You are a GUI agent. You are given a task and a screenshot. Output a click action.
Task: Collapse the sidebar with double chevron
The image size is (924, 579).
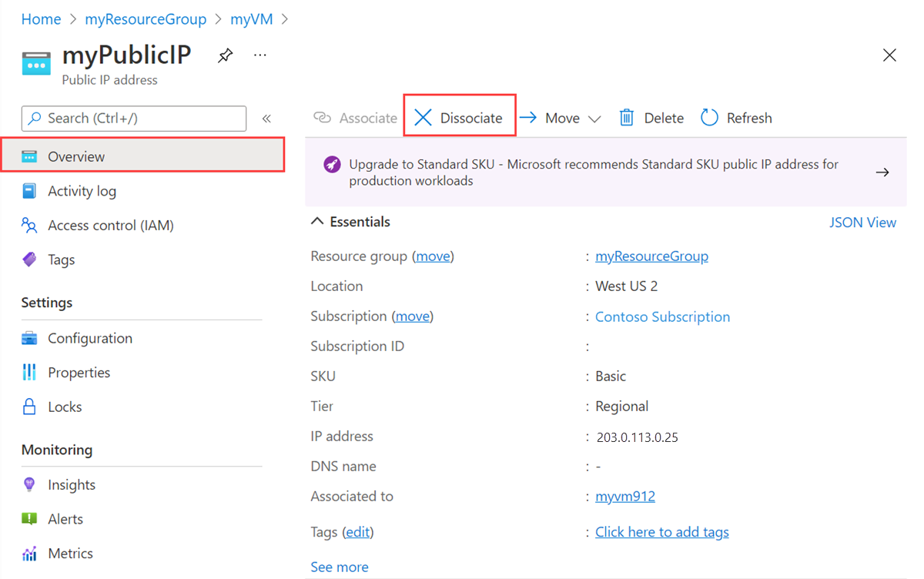tap(266, 119)
